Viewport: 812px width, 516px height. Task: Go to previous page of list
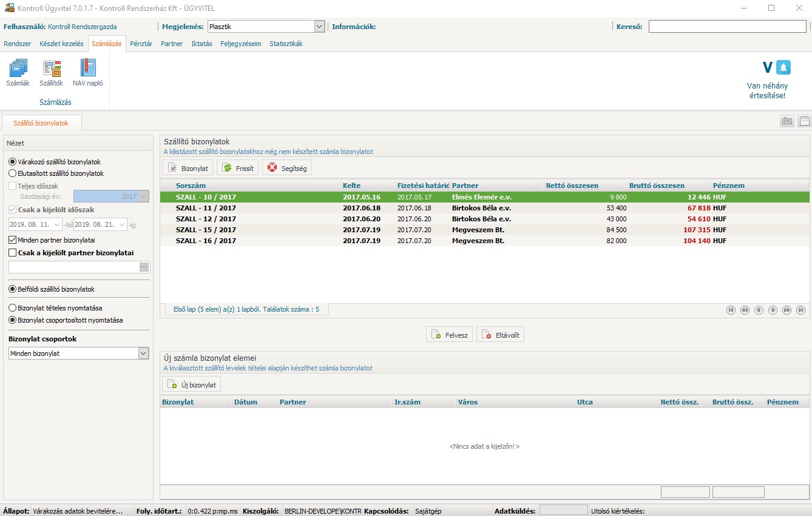pyautogui.click(x=759, y=310)
